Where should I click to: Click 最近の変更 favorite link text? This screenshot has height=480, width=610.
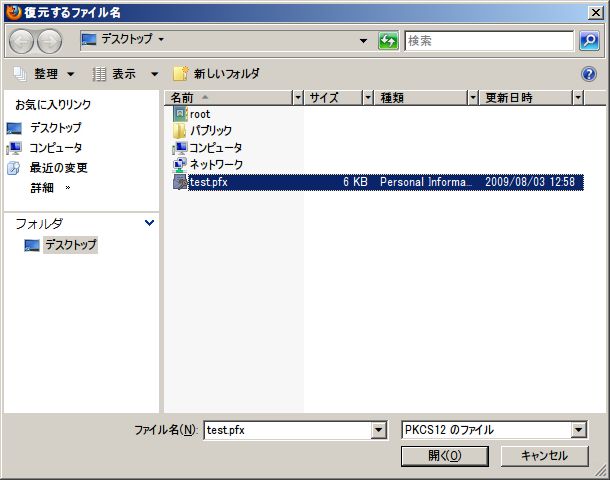(58, 168)
